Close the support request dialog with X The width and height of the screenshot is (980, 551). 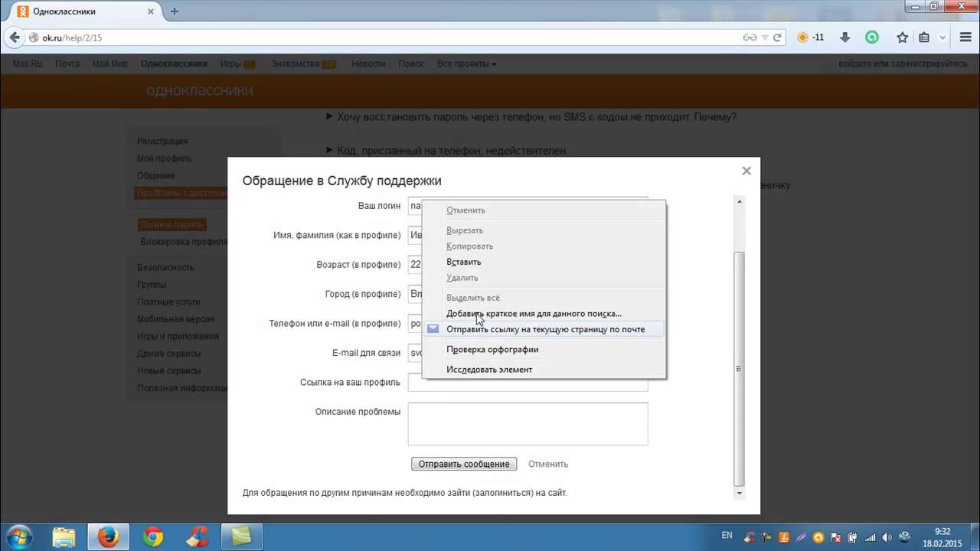pos(746,171)
